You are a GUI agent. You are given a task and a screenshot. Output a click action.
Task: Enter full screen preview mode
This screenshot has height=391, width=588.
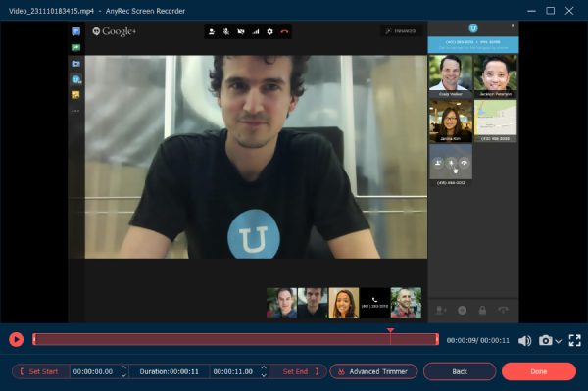click(x=575, y=340)
